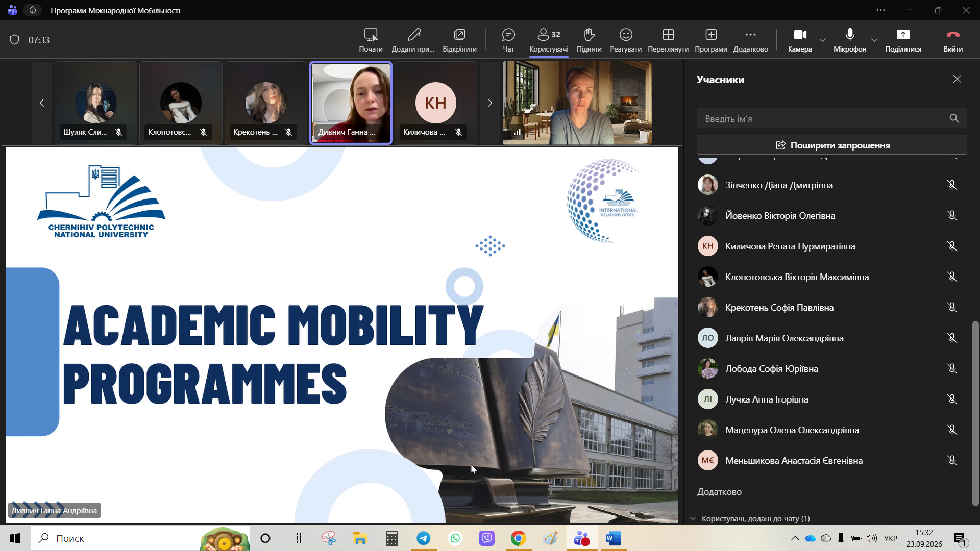Screen dimensions: 980x551
Task: Click Поширити запрошення button
Action: [831, 145]
